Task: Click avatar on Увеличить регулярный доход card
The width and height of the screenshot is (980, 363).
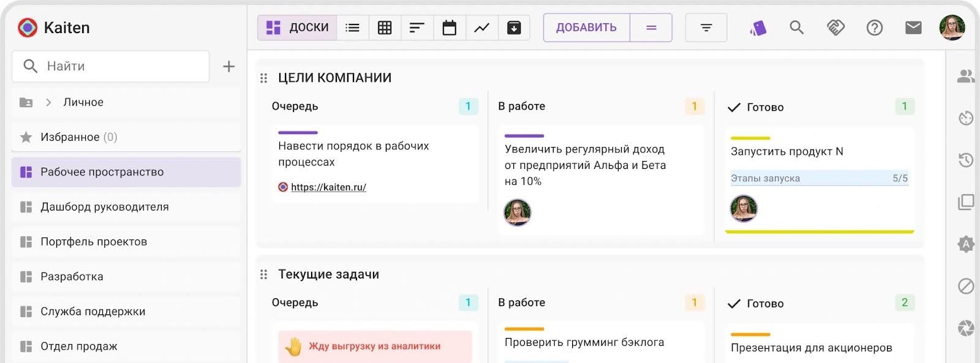Action: 518,212
